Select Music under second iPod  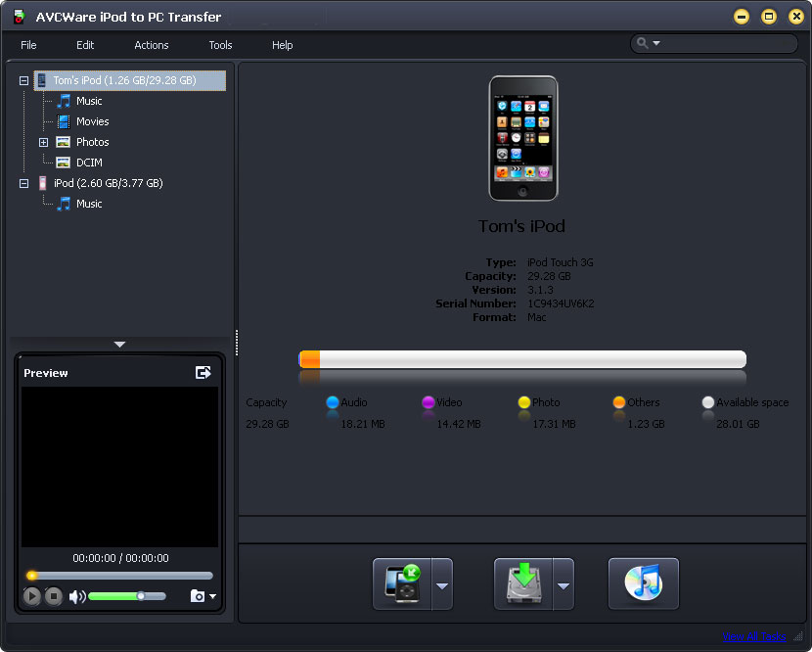pos(89,204)
